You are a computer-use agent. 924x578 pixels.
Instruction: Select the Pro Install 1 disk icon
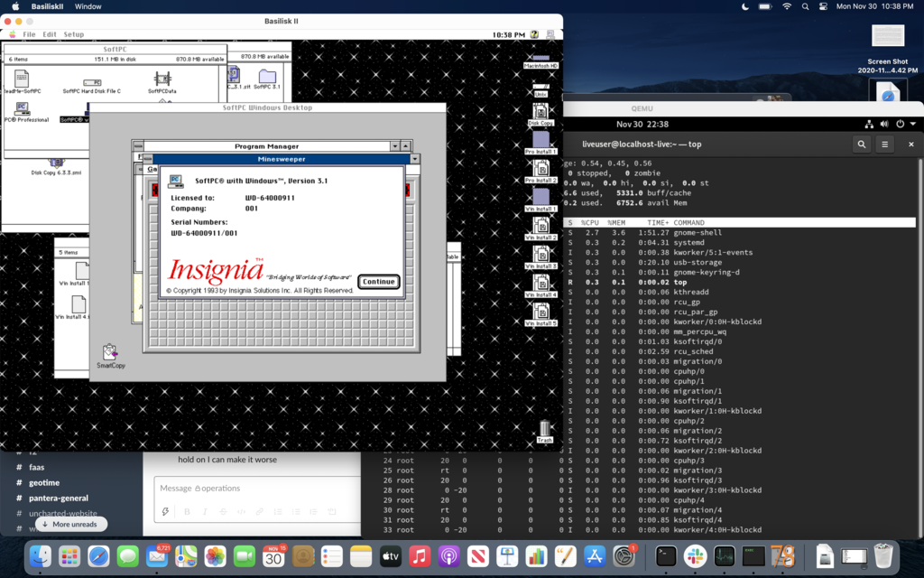[x=541, y=143]
